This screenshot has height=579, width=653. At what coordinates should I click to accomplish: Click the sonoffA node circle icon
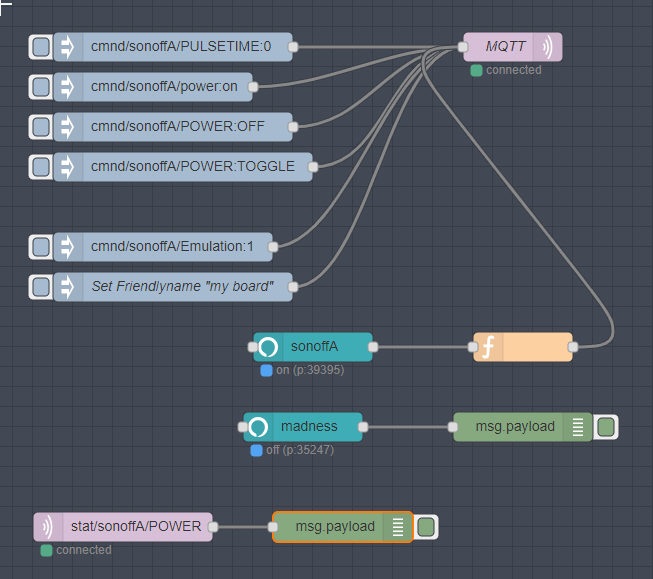[x=268, y=347]
